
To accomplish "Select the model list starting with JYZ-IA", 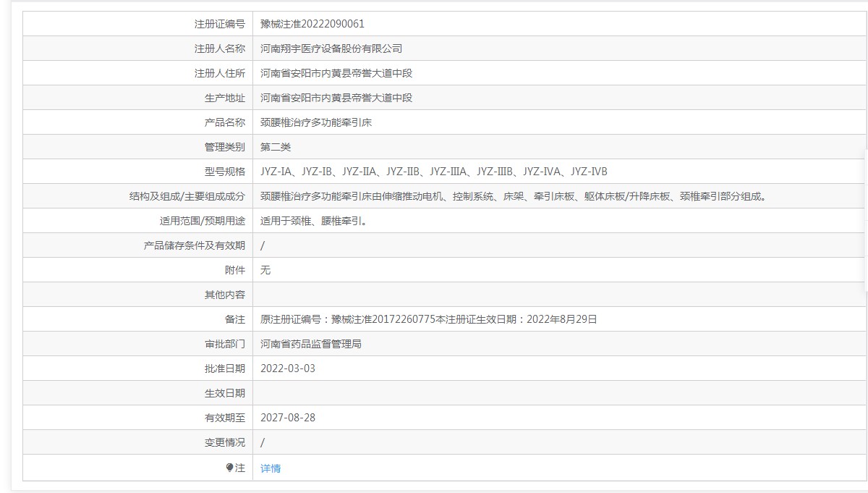I will pyautogui.click(x=434, y=172).
